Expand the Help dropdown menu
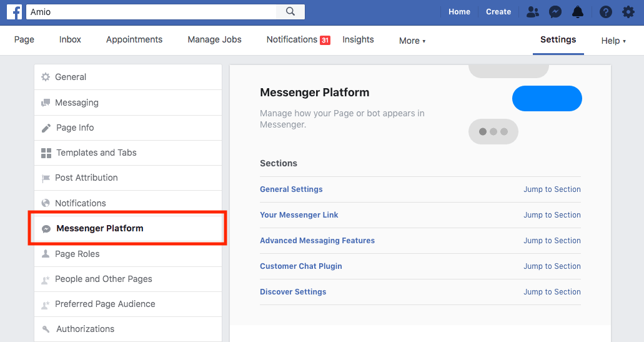Viewport: 644px width, 342px height. [x=613, y=41]
